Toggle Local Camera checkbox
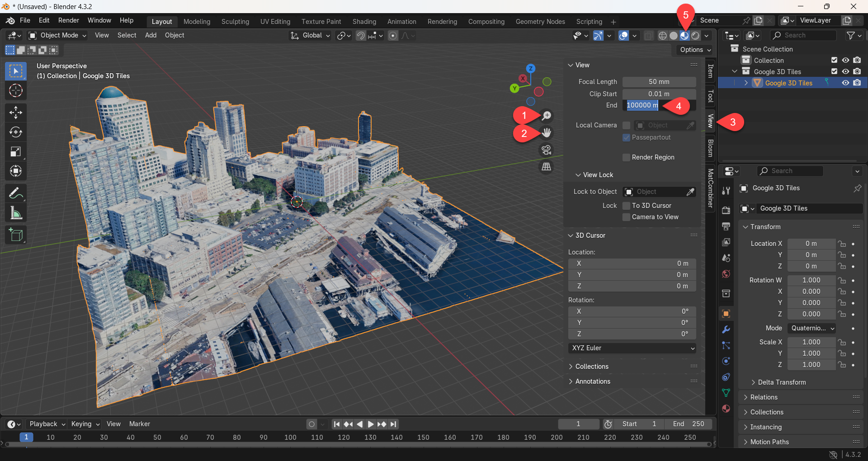Screen dimensions: 868x461 pyautogui.click(x=627, y=125)
